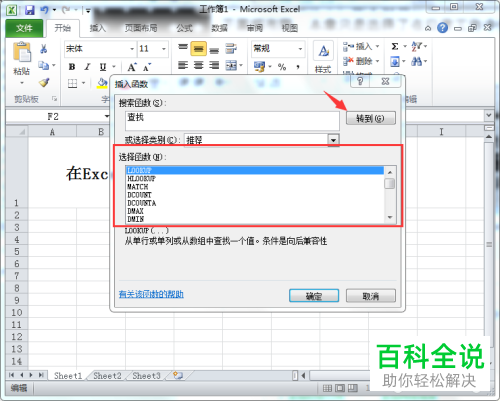Click the AutoSum sigma icon

(x=395, y=46)
